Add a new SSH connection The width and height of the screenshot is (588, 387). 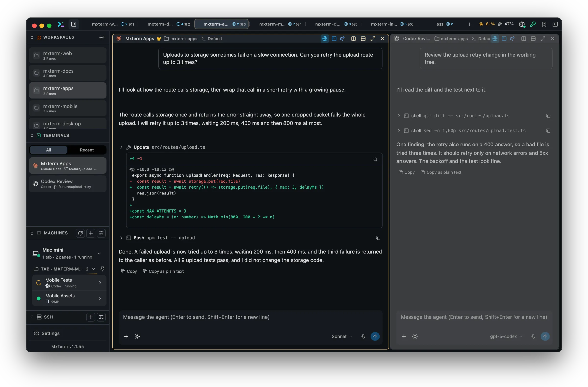coord(91,317)
